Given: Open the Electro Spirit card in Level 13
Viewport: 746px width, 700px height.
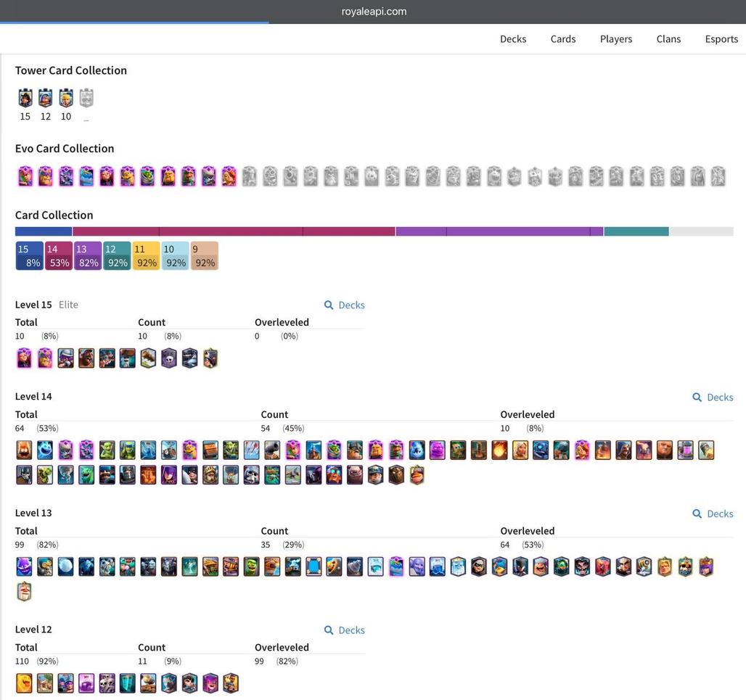Looking at the screenshot, I should (x=24, y=567).
